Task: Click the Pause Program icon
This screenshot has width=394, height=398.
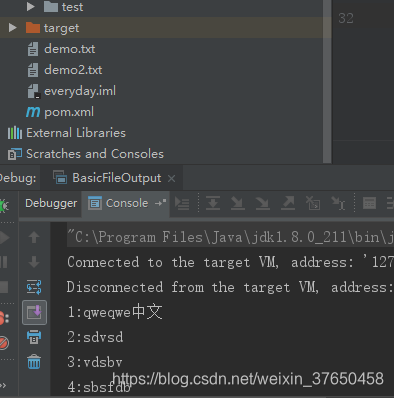Action: coord(4,262)
